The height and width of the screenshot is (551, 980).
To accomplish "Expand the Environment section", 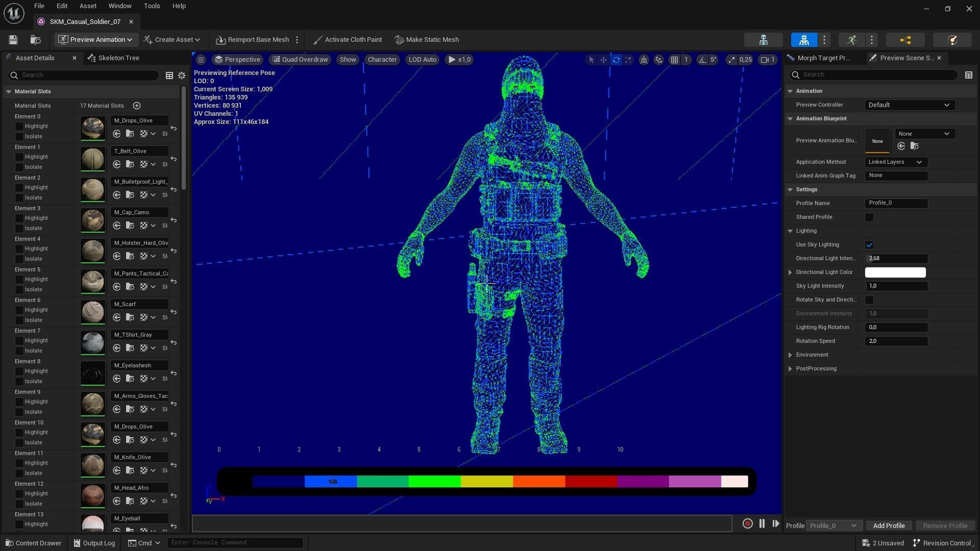I will click(x=790, y=355).
